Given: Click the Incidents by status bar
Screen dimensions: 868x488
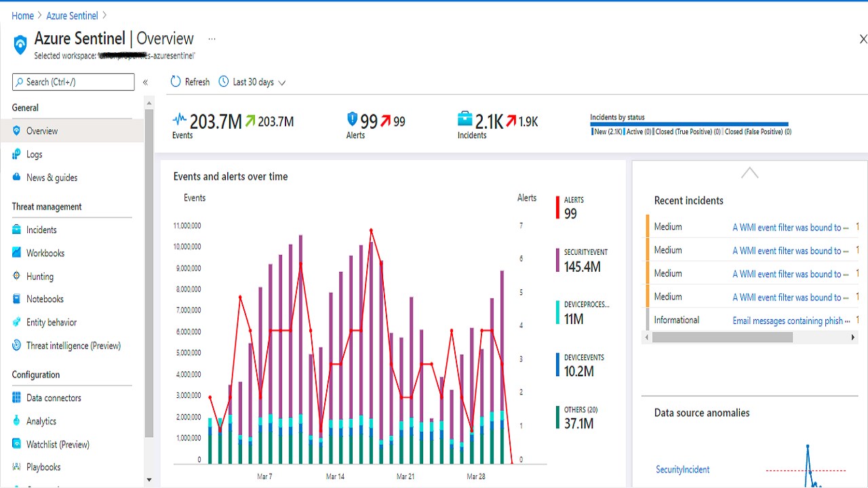Looking at the screenshot, I should [689, 125].
